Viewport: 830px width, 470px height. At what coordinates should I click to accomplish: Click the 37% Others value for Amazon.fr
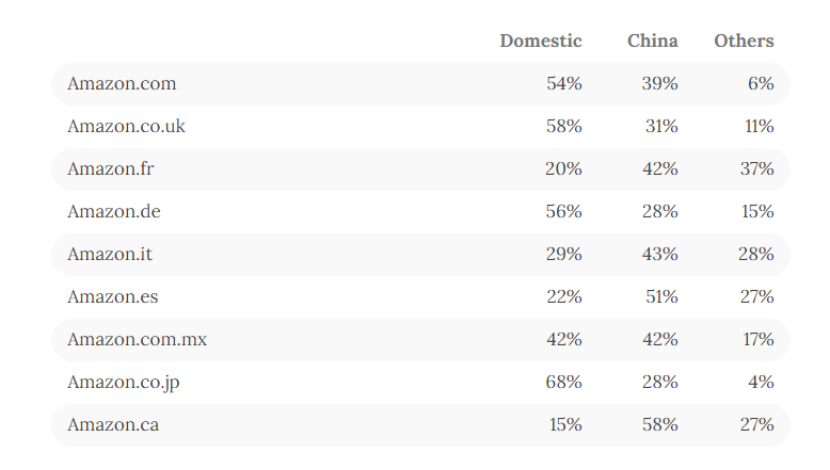pos(756,169)
